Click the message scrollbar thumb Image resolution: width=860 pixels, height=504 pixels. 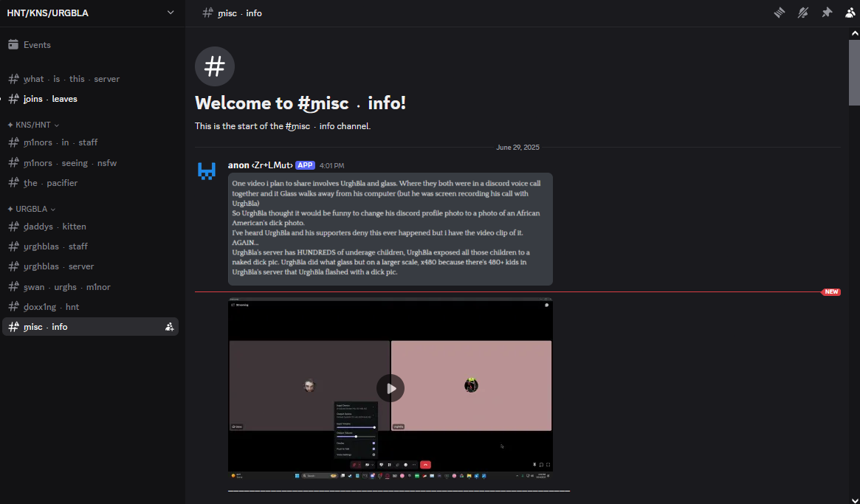pyautogui.click(x=854, y=72)
